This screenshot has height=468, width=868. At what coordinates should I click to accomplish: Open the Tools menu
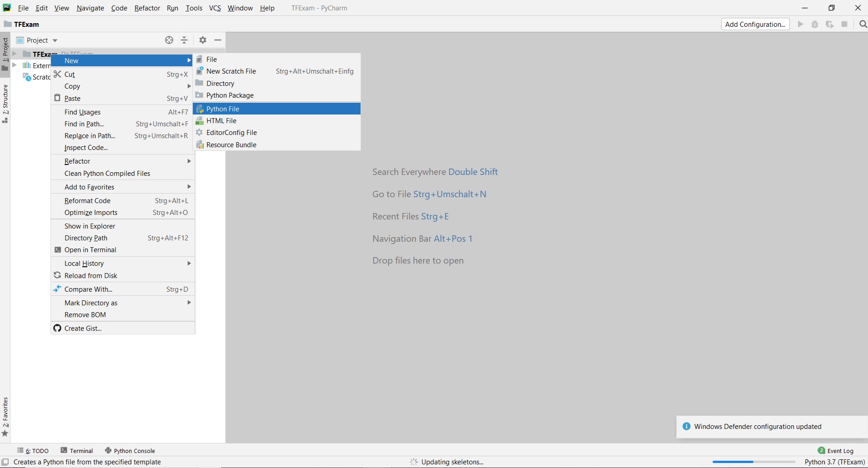point(194,8)
